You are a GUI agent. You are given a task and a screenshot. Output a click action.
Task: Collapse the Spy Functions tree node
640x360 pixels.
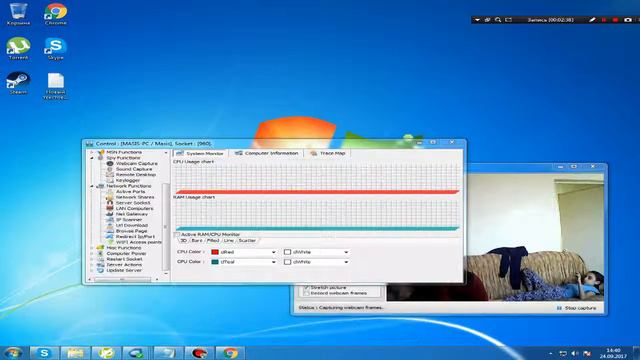tap(92, 158)
